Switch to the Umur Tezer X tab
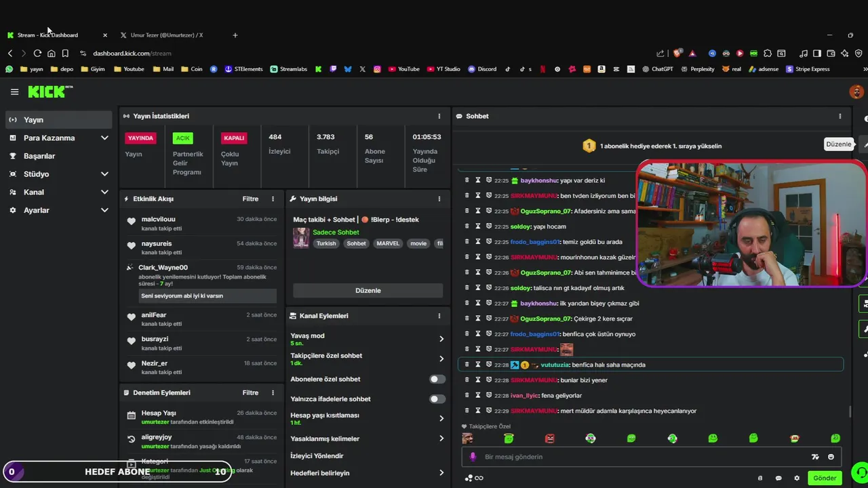Viewport: 868px width, 488px height. tap(166, 35)
